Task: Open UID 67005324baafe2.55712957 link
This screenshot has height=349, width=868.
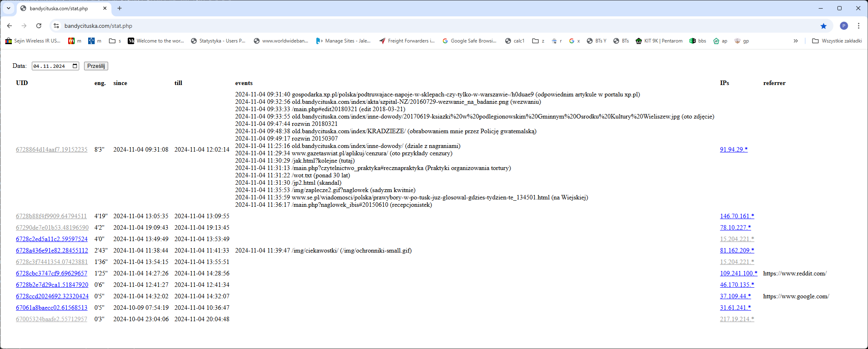Action: [51, 319]
